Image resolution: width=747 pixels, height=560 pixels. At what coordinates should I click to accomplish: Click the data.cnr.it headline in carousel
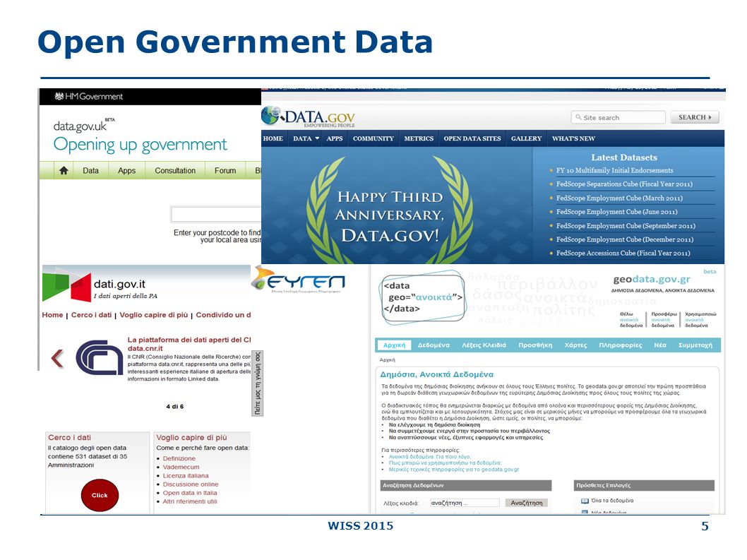coord(189,344)
